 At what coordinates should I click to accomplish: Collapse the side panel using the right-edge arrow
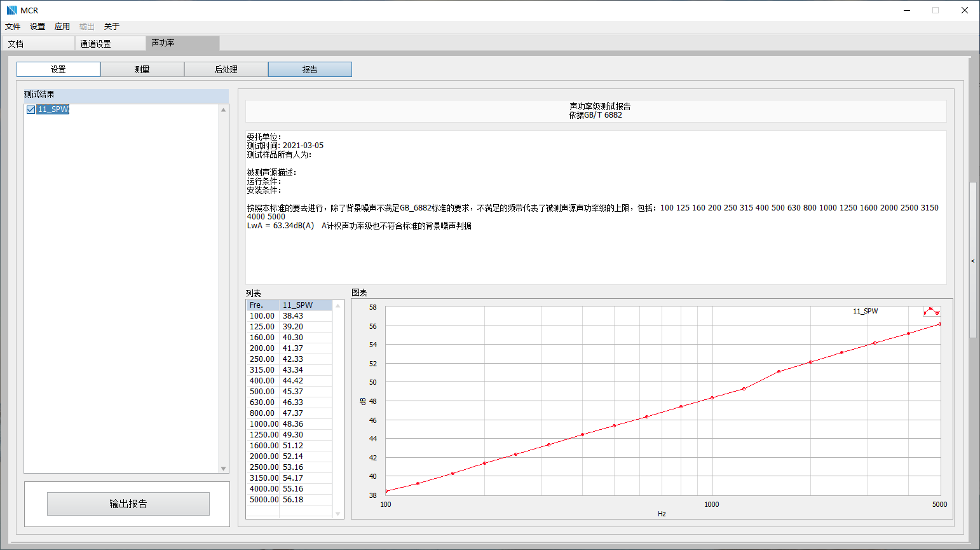click(972, 261)
